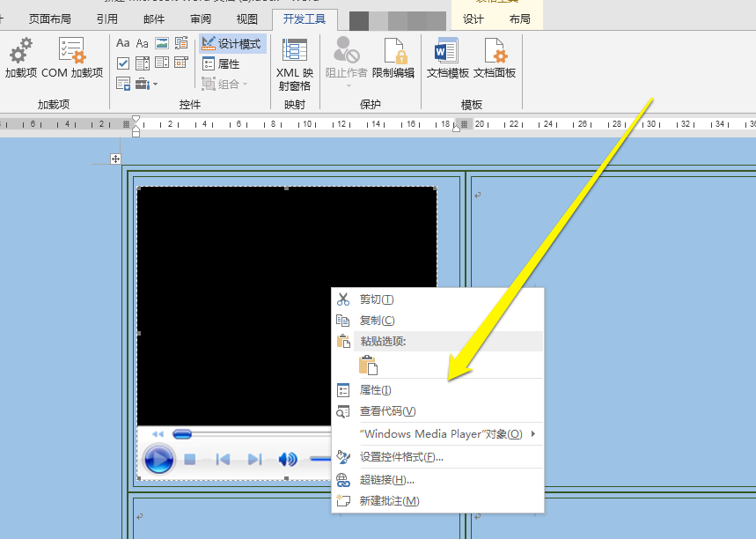Click the media player previous track button
Screen dimensions: 756x539
click(223, 460)
